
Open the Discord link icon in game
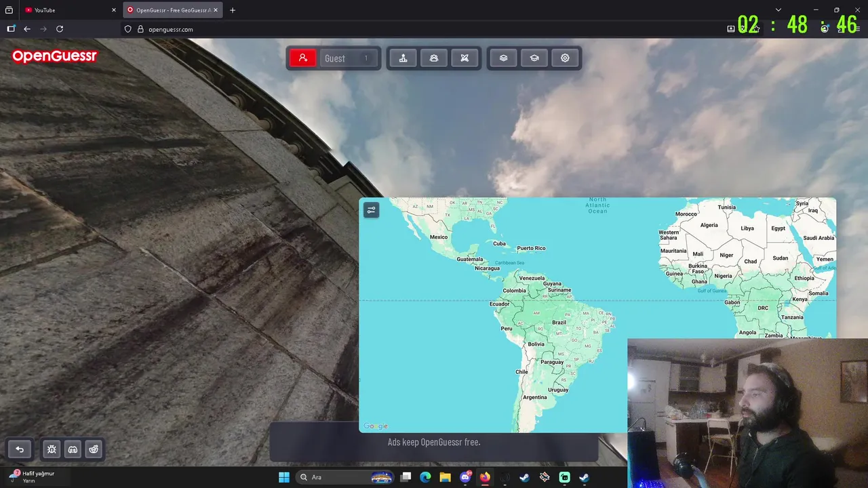(x=73, y=449)
